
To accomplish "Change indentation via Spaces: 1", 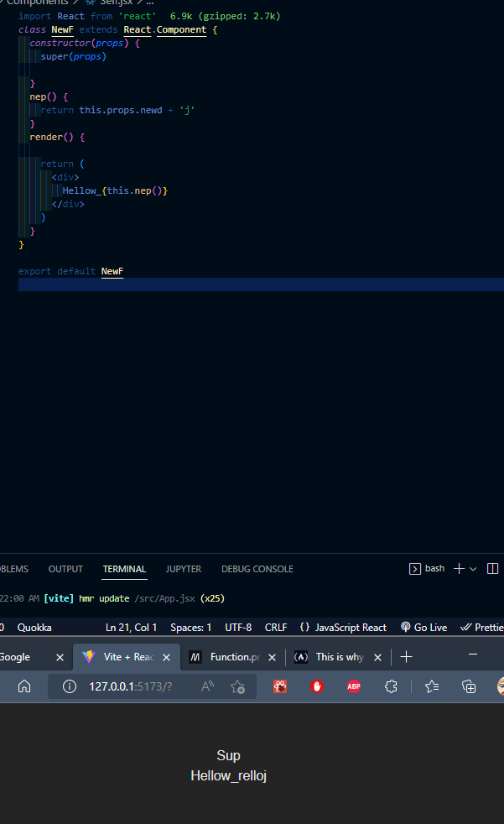I will point(190,628).
